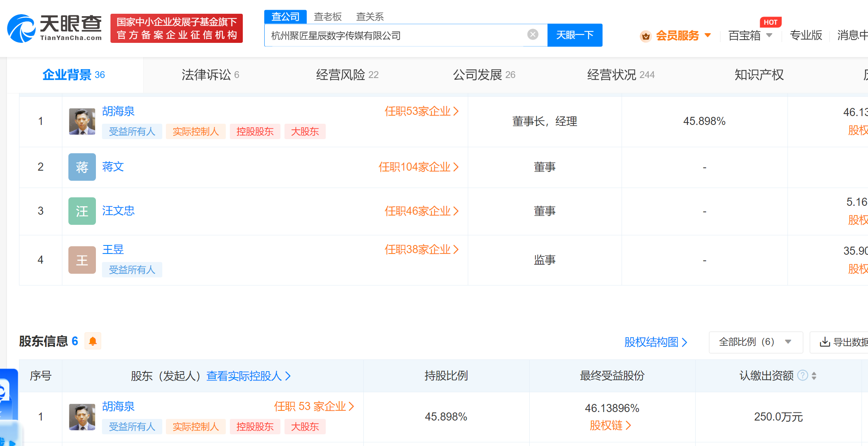The width and height of the screenshot is (868, 446).
Task: Expand 任职104家企业 for 蒋文
Action: (418, 167)
